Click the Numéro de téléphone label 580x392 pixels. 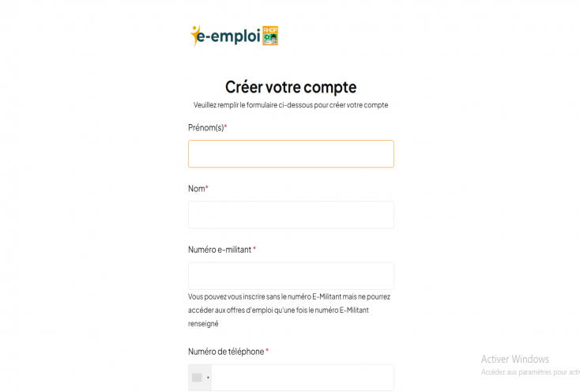pyautogui.click(x=226, y=352)
